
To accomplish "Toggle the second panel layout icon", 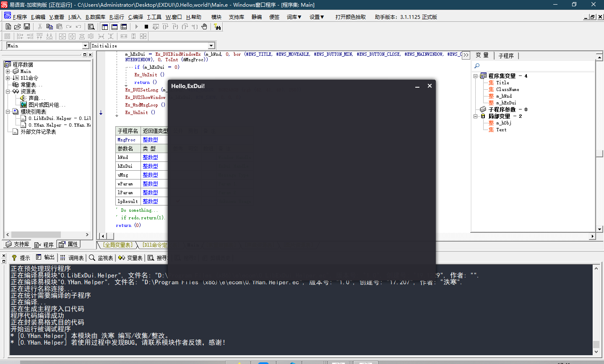I will [114, 26].
